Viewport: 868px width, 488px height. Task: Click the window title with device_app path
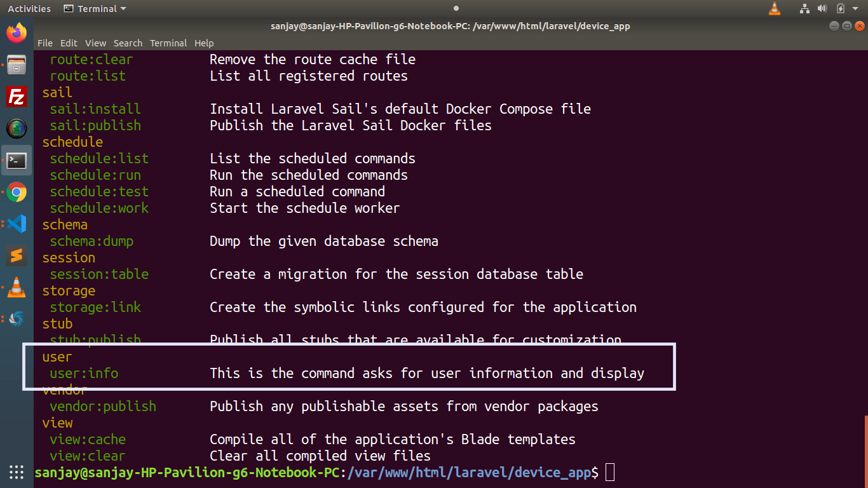point(451,26)
